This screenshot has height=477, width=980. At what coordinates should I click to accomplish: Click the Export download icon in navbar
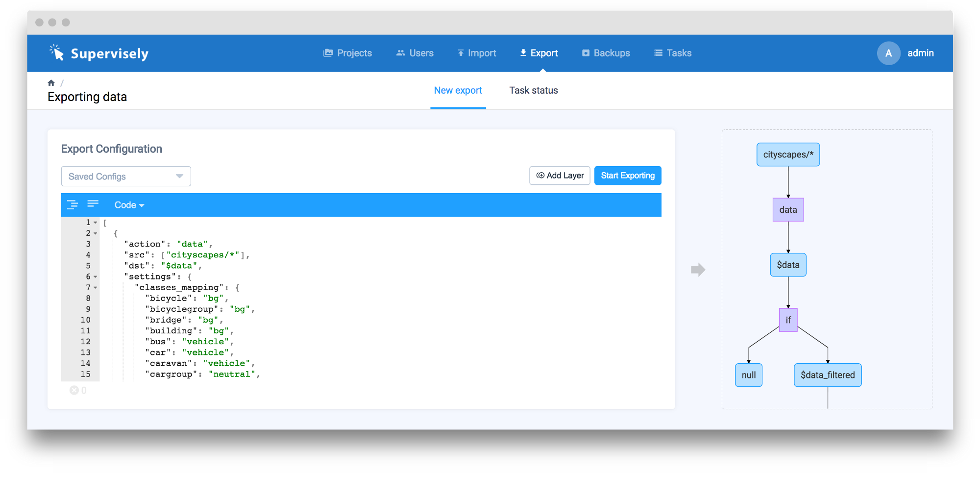pyautogui.click(x=523, y=52)
